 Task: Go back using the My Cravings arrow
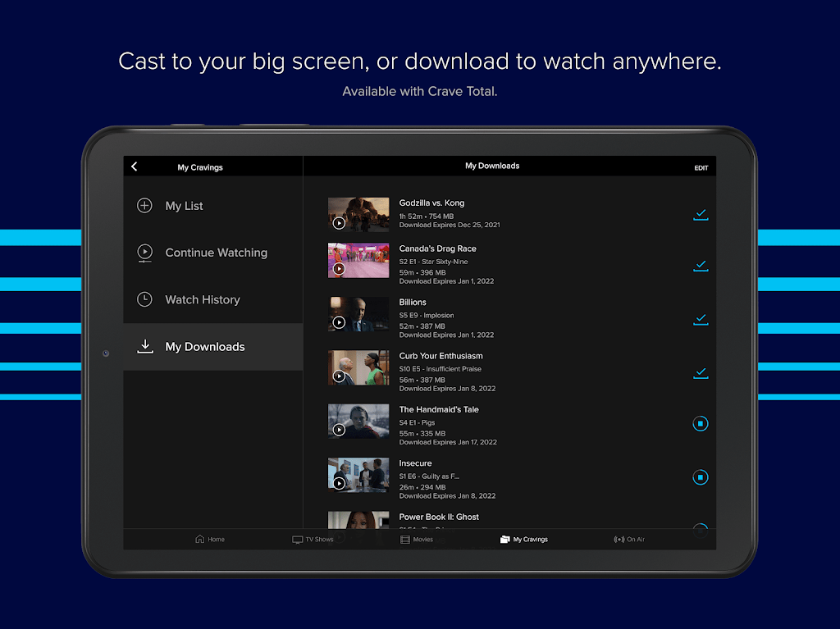tap(135, 166)
